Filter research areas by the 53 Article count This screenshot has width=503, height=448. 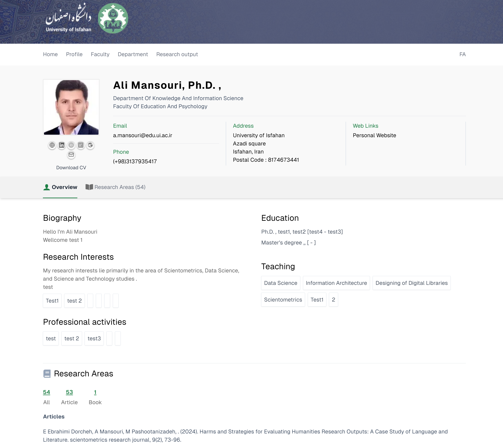point(69,392)
